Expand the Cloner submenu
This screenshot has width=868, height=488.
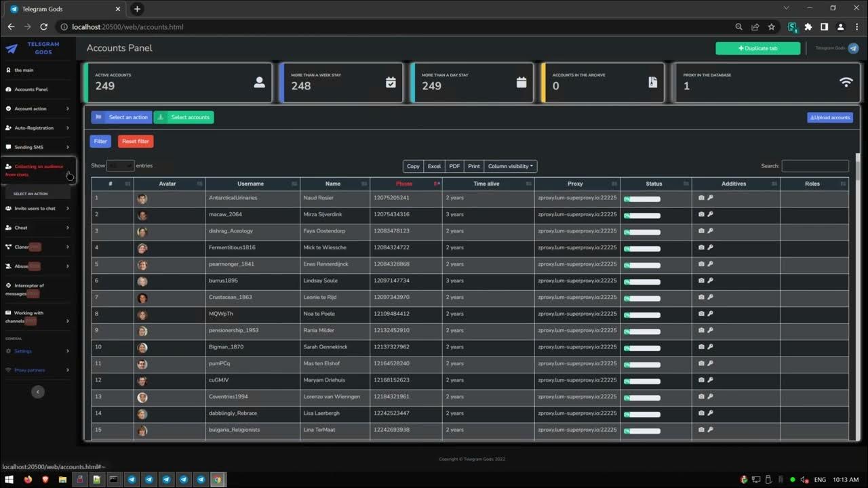pyautogui.click(x=37, y=247)
